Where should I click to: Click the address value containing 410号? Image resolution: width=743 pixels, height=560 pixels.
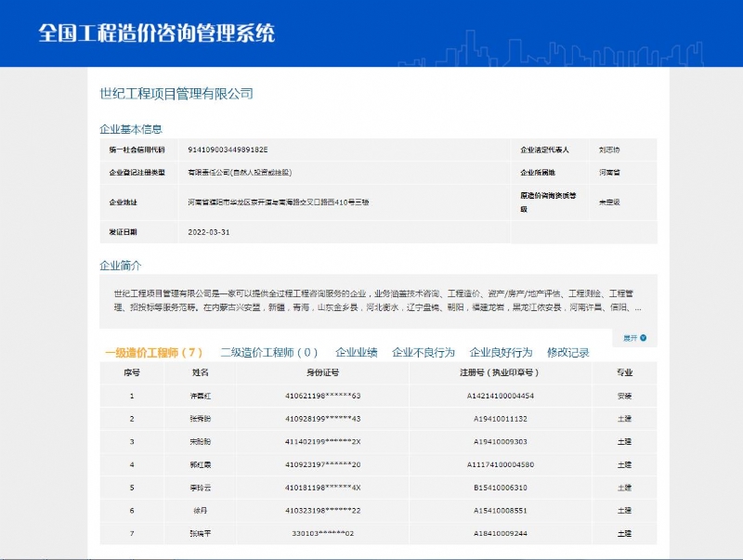click(279, 202)
